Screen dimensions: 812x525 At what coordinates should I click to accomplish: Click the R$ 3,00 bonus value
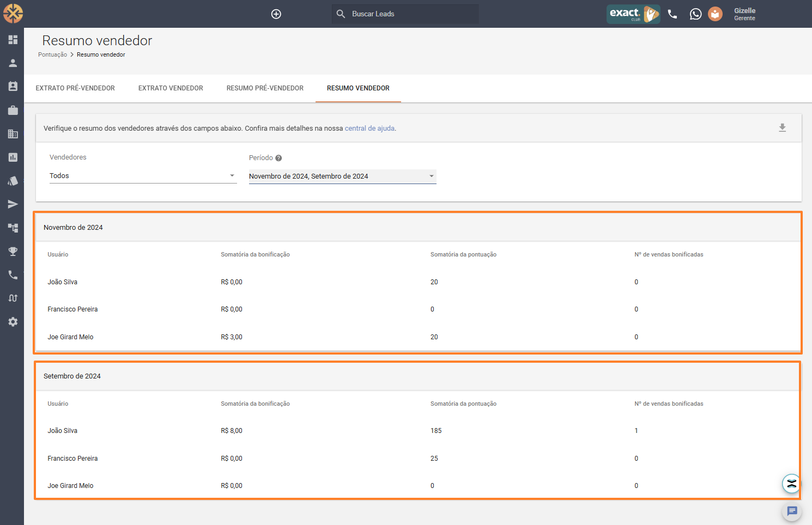232,337
